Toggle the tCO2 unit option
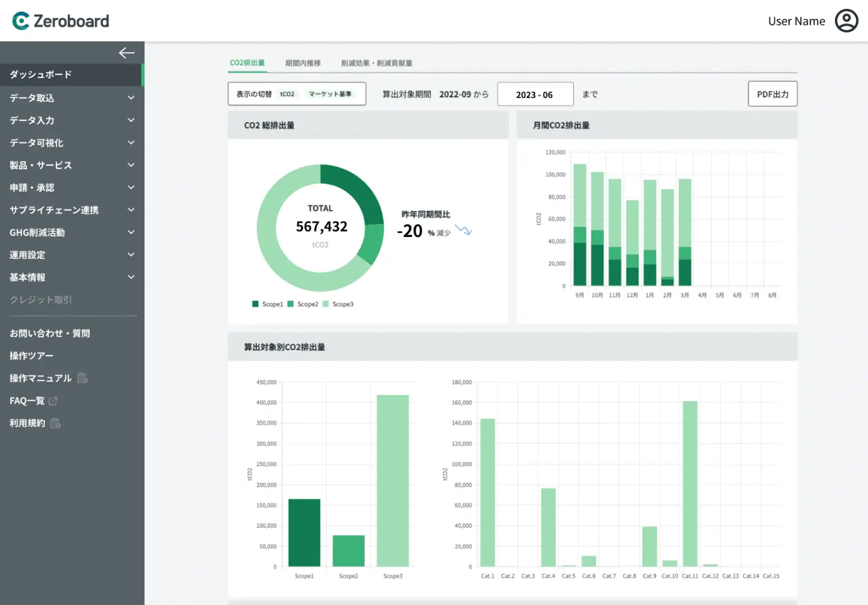 click(x=287, y=94)
